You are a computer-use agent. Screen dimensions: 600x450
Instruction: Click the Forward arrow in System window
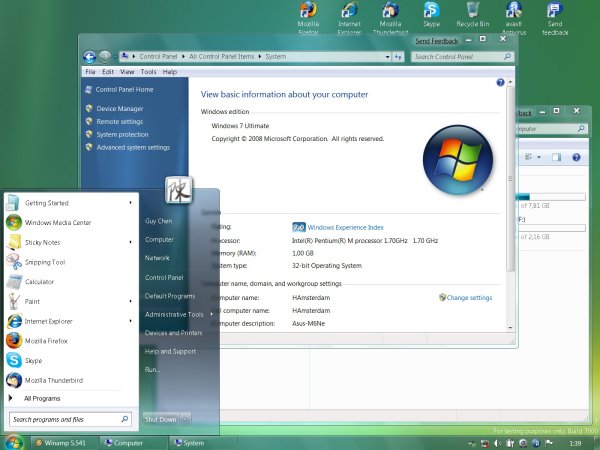[x=105, y=57]
